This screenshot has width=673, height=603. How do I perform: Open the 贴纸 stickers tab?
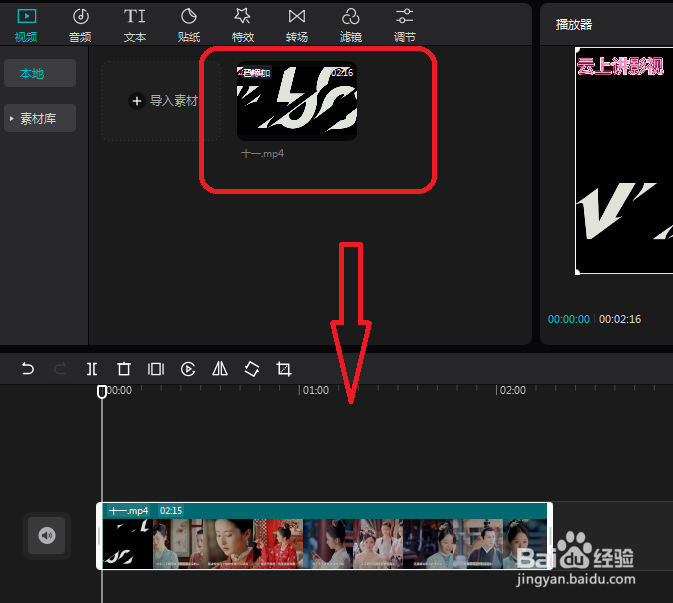point(189,25)
